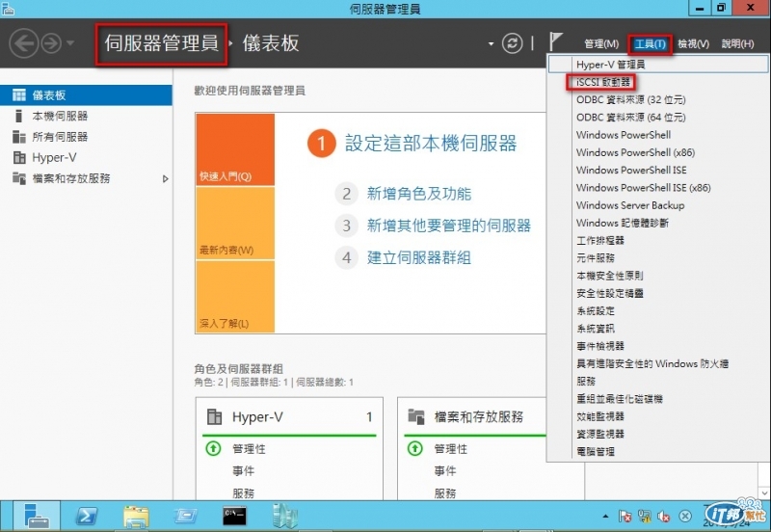Open File Explorer taskbar icon
This screenshot has height=532, width=771.
click(136, 517)
